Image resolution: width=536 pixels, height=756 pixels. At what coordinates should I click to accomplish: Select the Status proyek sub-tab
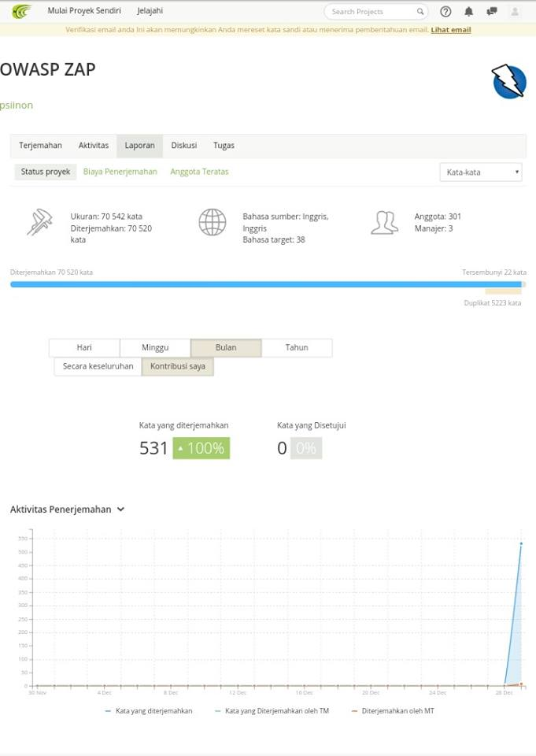(x=46, y=172)
